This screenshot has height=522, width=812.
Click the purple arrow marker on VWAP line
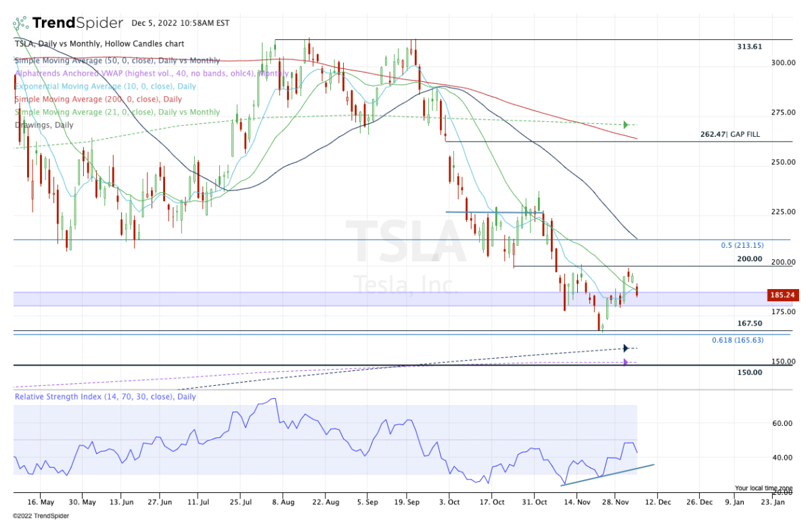pyautogui.click(x=626, y=362)
